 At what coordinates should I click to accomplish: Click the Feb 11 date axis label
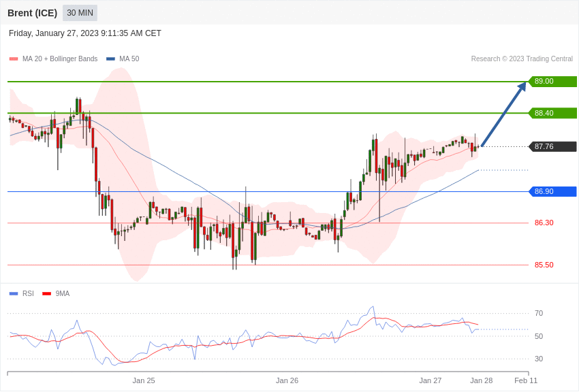coord(526,380)
